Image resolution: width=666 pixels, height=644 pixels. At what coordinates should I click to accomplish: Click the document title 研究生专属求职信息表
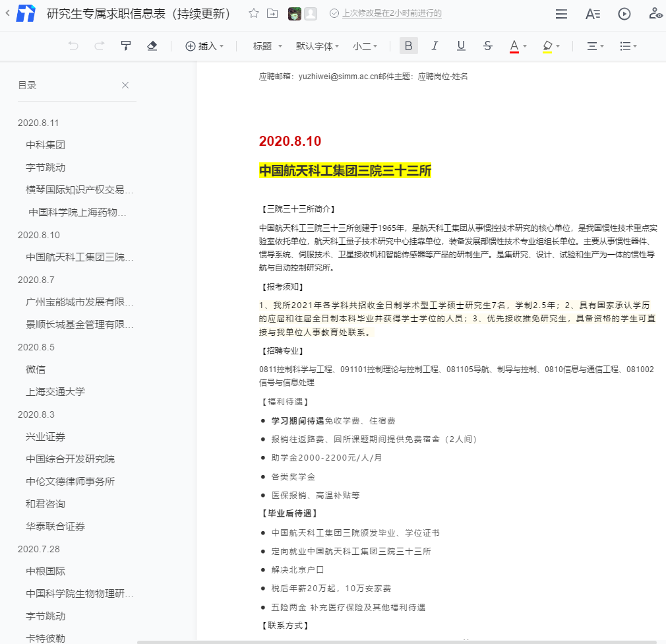138,14
